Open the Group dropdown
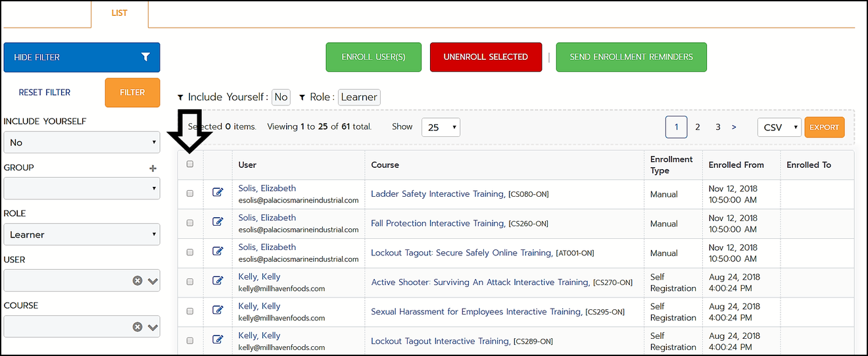The width and height of the screenshot is (868, 356). [82, 188]
